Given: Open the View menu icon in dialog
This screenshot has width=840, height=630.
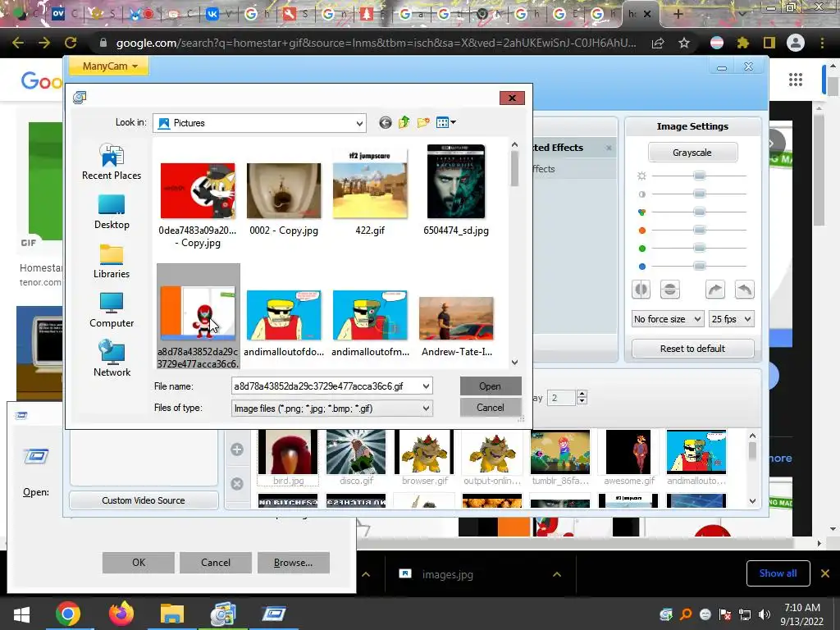Looking at the screenshot, I should click(x=445, y=123).
